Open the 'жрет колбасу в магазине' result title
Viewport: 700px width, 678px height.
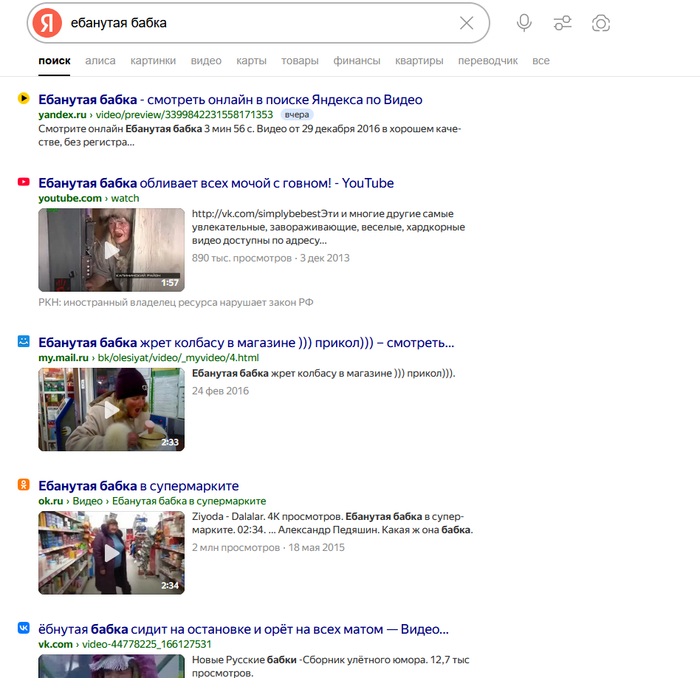(246, 342)
